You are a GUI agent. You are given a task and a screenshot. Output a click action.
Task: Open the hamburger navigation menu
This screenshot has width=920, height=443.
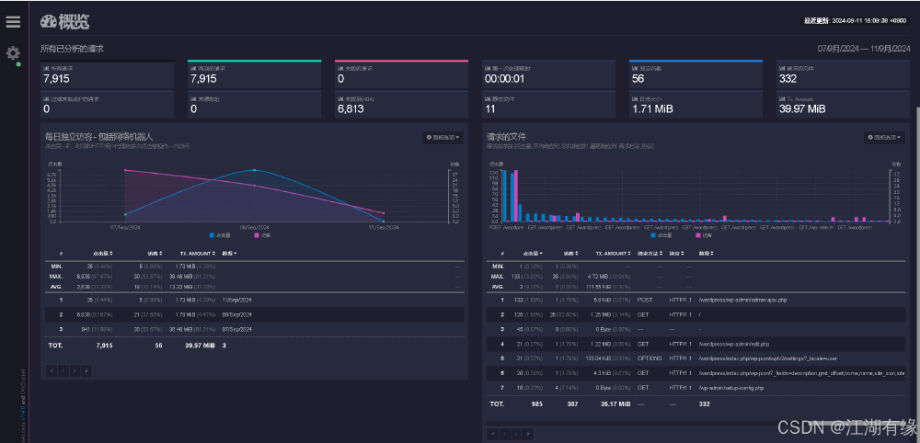tap(13, 22)
